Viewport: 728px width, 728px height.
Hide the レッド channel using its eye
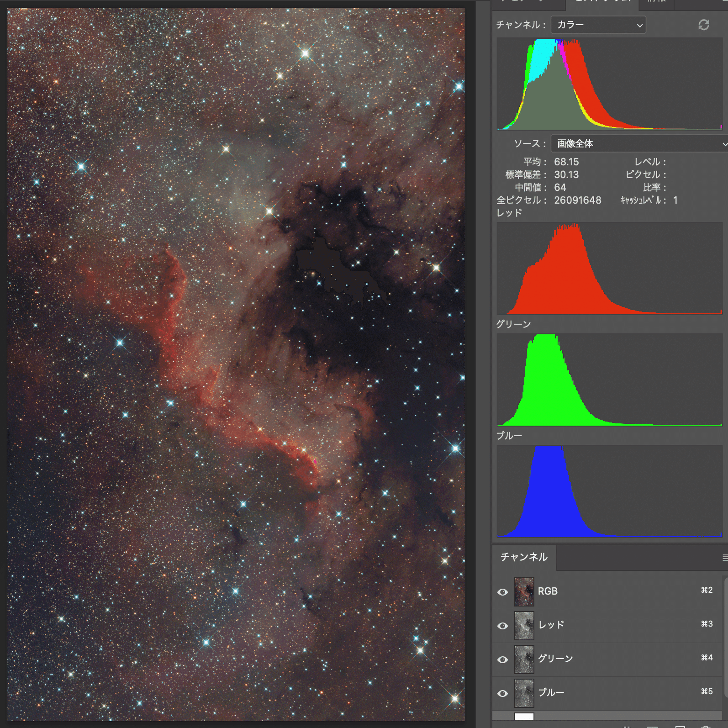click(x=502, y=626)
